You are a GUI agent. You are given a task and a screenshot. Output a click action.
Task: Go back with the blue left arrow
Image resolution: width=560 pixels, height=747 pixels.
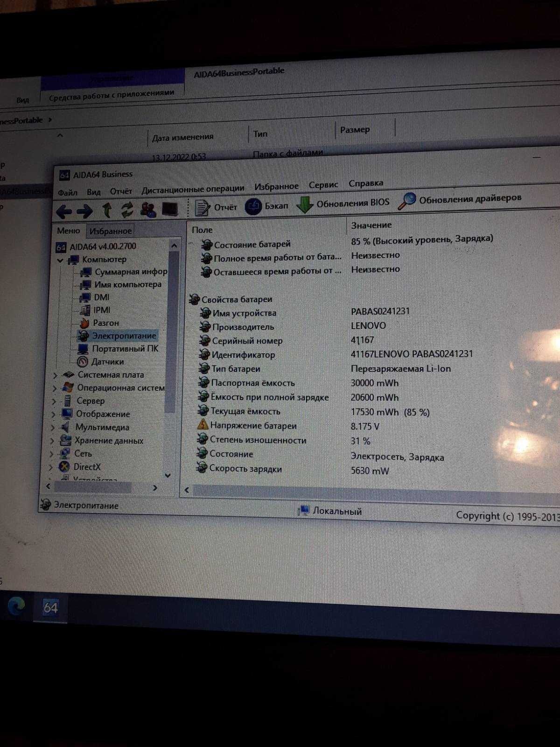click(64, 212)
